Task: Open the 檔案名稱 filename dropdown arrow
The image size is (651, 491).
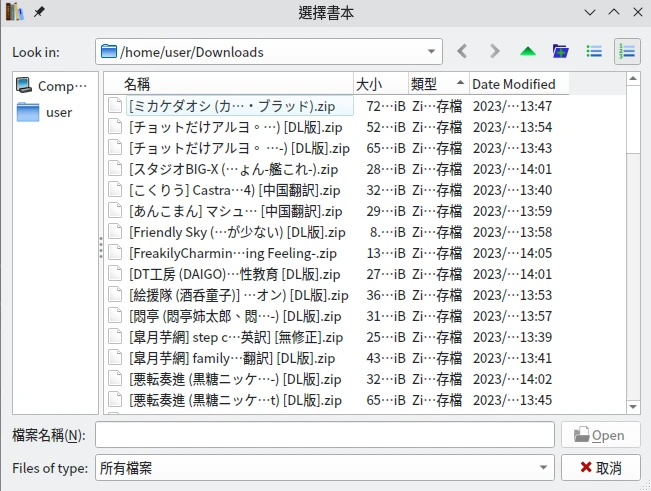Action: (x=544, y=435)
